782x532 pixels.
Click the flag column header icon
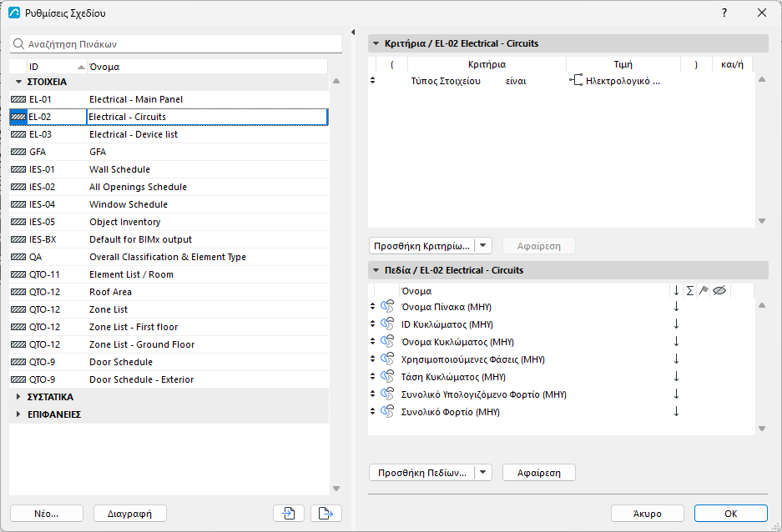704,290
